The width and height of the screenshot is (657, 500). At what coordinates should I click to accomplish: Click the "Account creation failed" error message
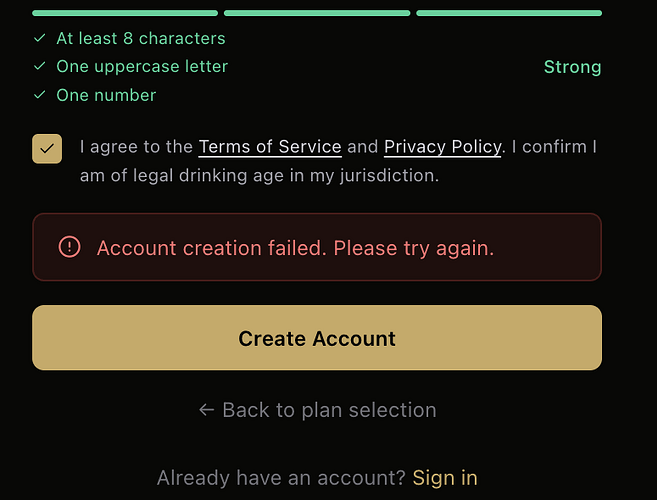click(x=295, y=247)
